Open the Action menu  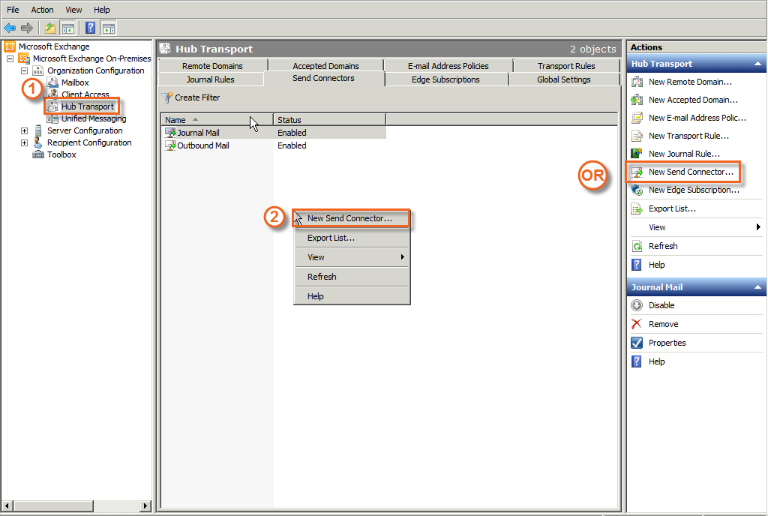(x=42, y=10)
